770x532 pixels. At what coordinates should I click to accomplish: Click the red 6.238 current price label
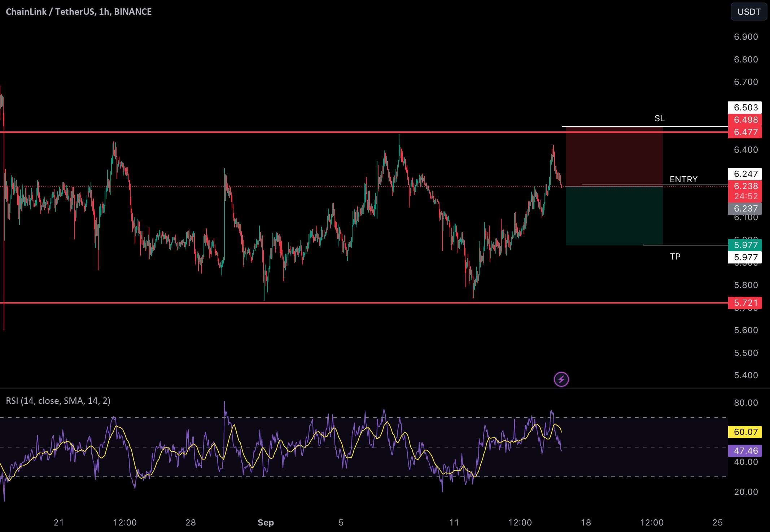(x=745, y=186)
